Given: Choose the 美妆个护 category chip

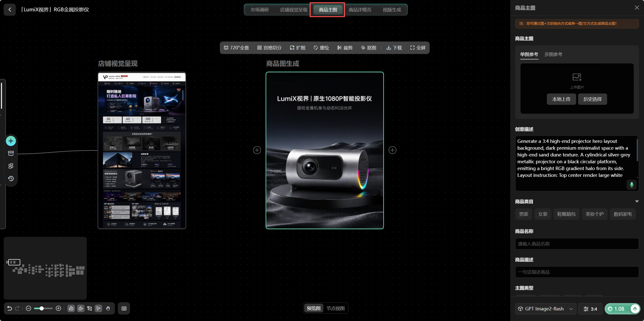Looking at the screenshot, I should click(x=595, y=214).
